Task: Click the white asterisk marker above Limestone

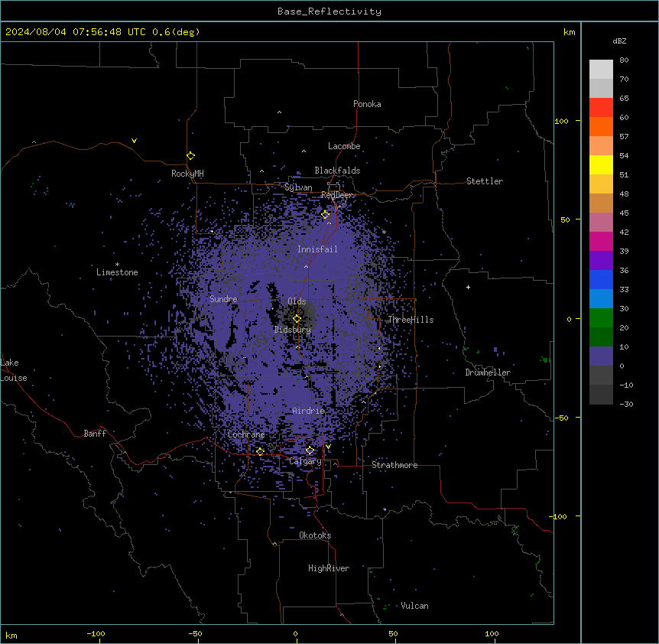Action: click(x=117, y=265)
